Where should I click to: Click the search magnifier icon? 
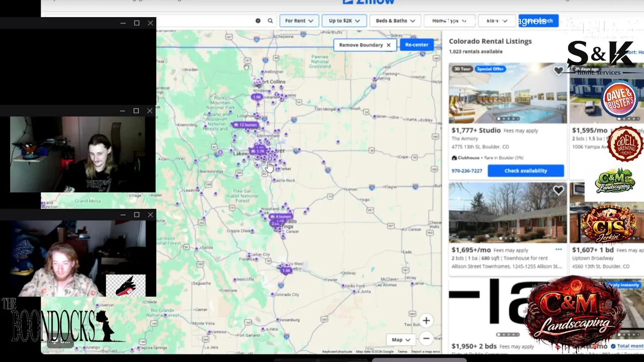pos(270,21)
